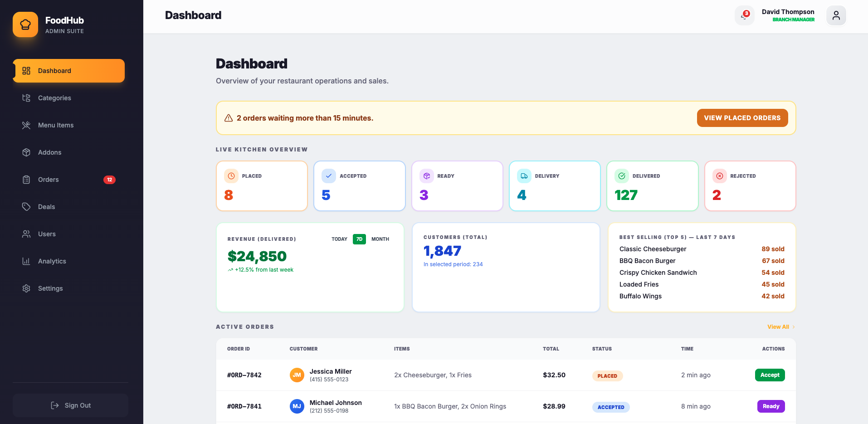Click the warning triangle alert icon
The width and height of the screenshot is (868, 424).
(229, 118)
